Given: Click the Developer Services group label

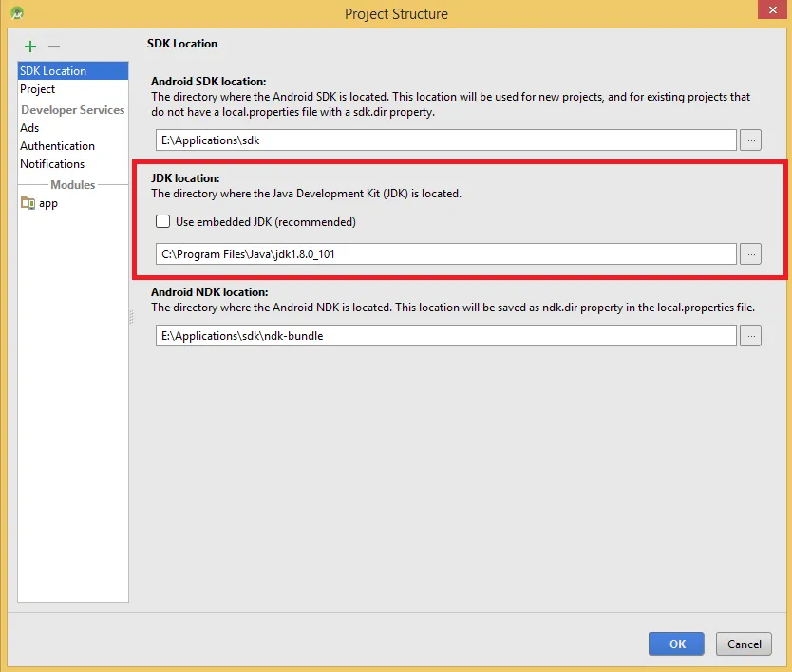Looking at the screenshot, I should point(73,109).
